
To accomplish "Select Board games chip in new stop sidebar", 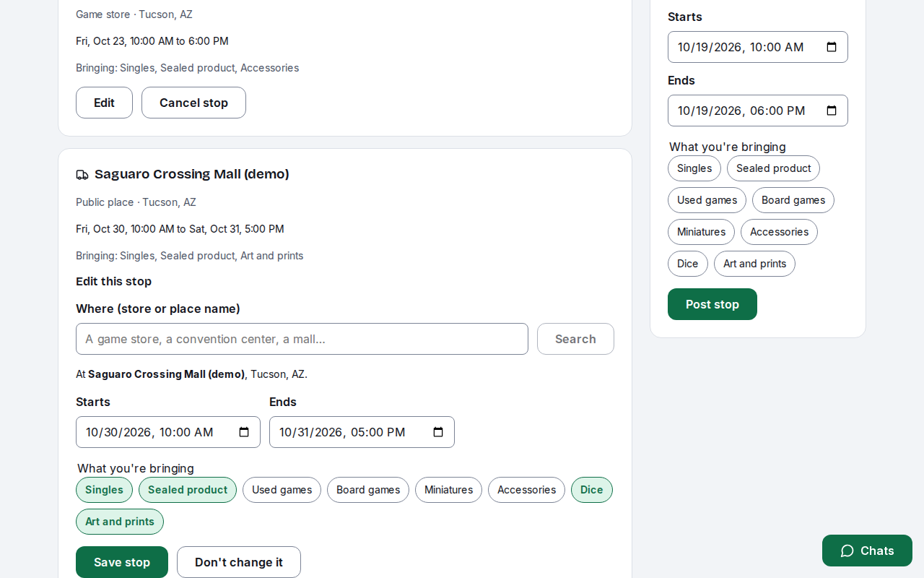I will tap(793, 200).
